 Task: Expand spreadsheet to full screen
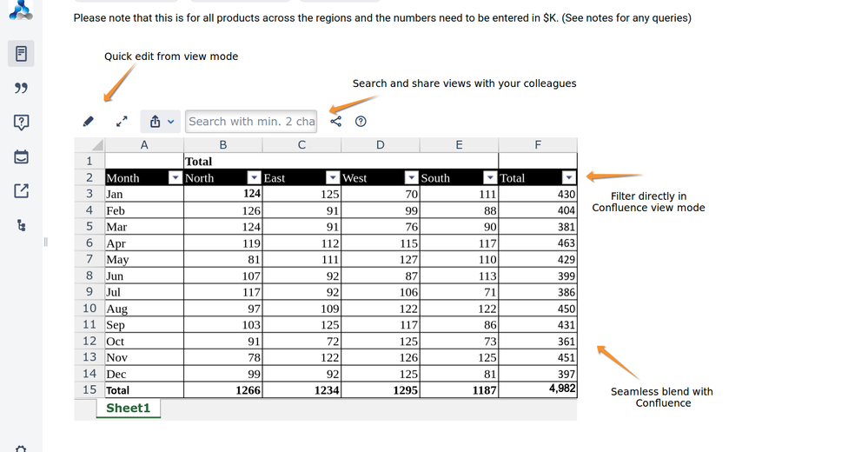(122, 122)
